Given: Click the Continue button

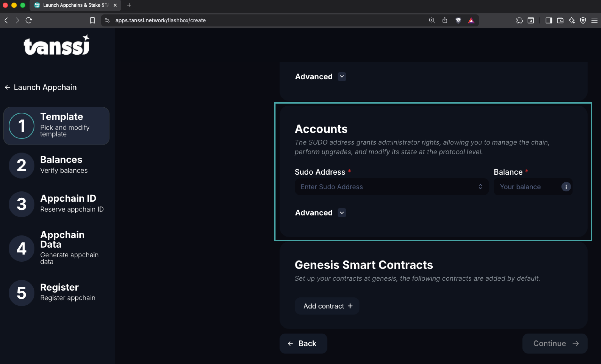Looking at the screenshot, I should (555, 344).
